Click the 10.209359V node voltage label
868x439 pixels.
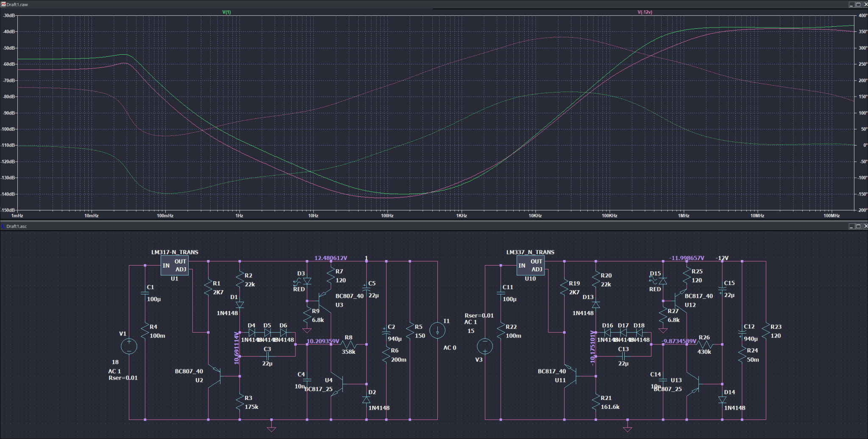(x=323, y=341)
